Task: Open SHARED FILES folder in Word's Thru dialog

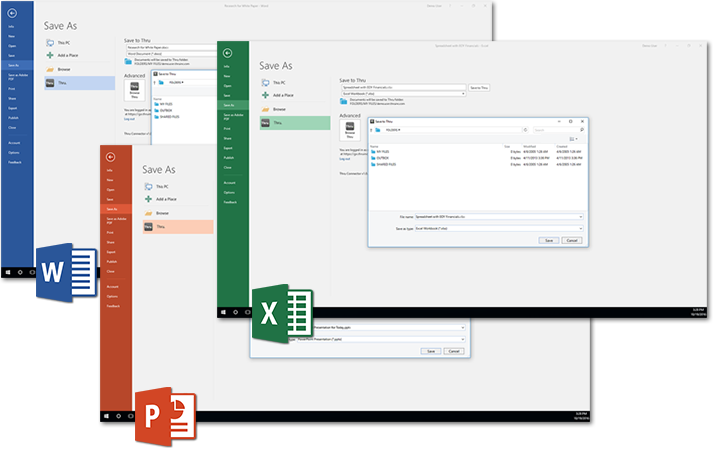Action: (166, 117)
